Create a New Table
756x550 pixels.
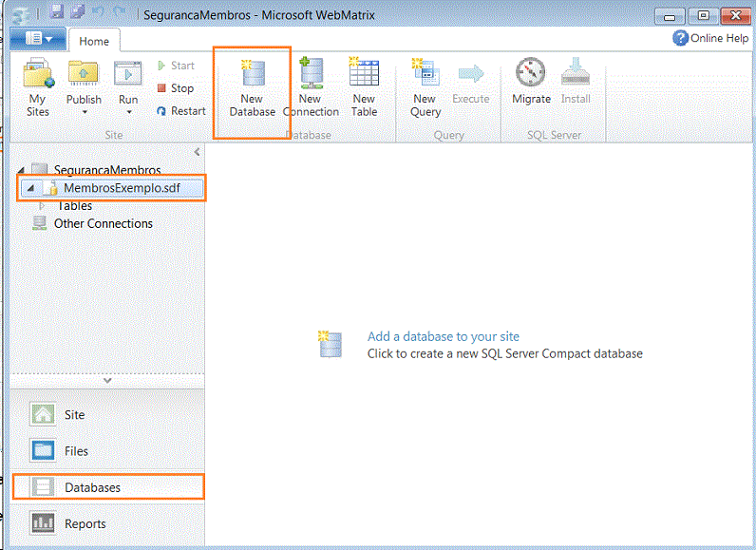point(364,87)
